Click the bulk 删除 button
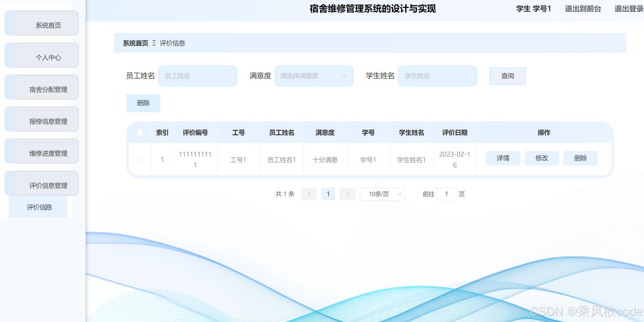This screenshot has width=644, height=322. pyautogui.click(x=143, y=103)
